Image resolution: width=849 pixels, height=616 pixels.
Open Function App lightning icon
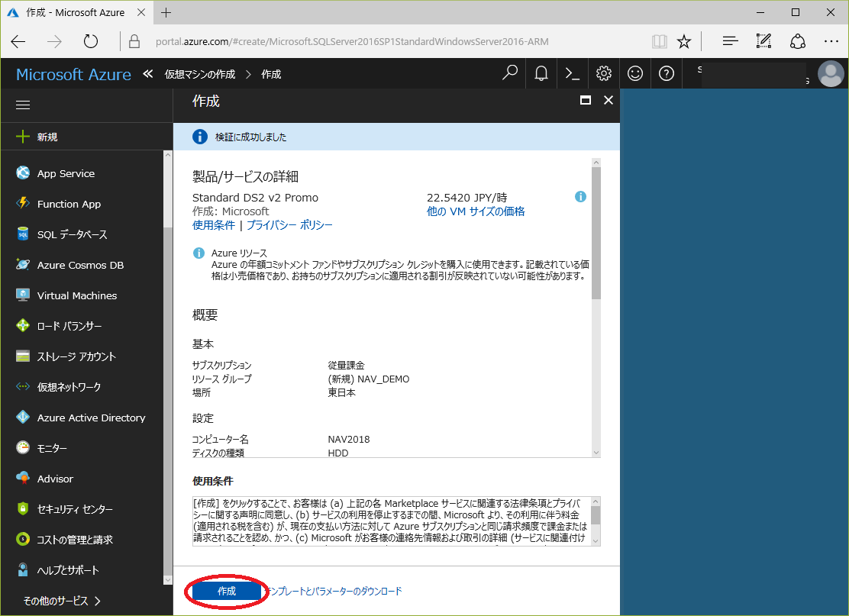click(x=23, y=203)
